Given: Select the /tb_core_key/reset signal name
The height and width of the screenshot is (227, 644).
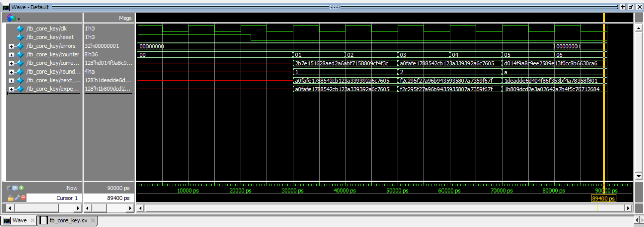Looking at the screenshot, I should [x=50, y=37].
